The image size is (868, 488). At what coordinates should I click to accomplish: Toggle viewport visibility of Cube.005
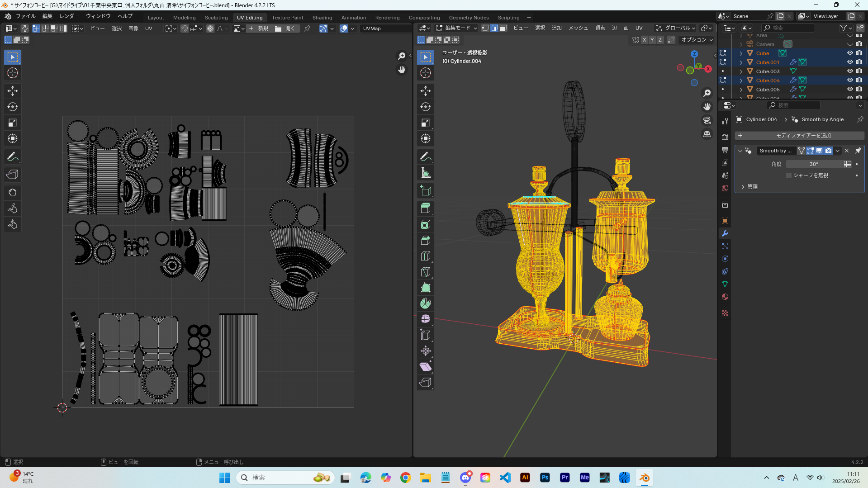coord(850,90)
